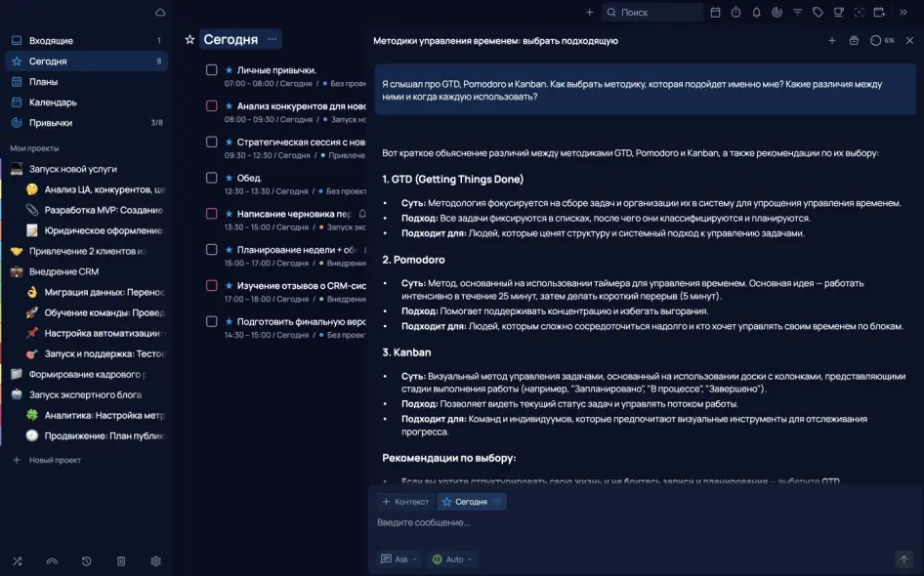
Task: Send the message with arrow button
Action: 903,559
